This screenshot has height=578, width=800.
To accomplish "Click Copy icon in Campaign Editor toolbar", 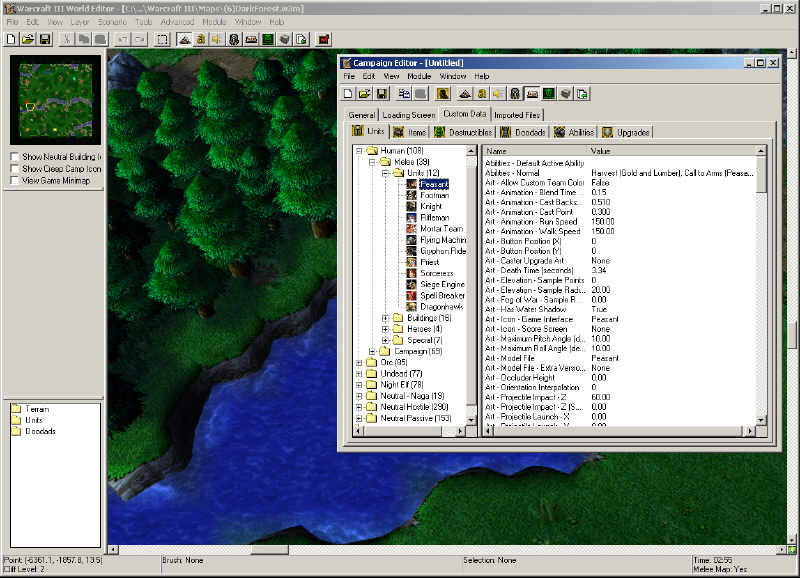I will pos(404,94).
